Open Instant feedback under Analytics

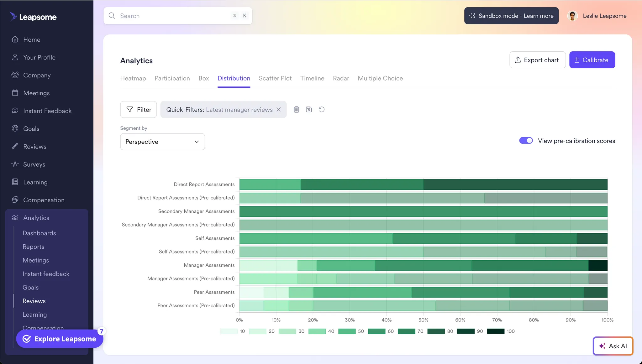(46, 274)
